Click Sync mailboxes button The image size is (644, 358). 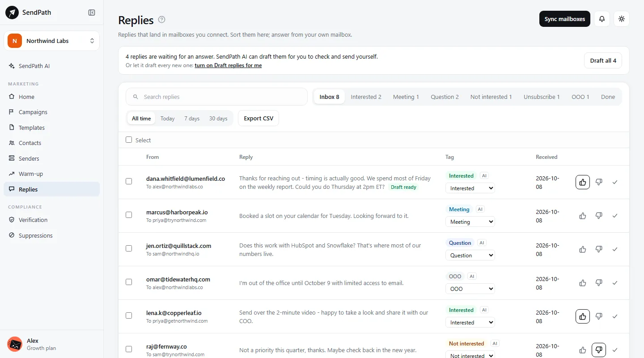[x=565, y=19]
